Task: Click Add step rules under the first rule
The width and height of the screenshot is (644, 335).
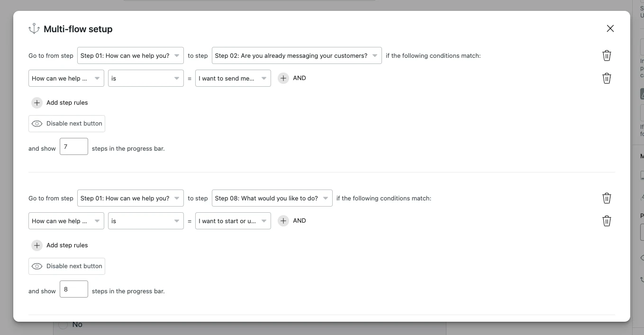Action: click(x=67, y=102)
